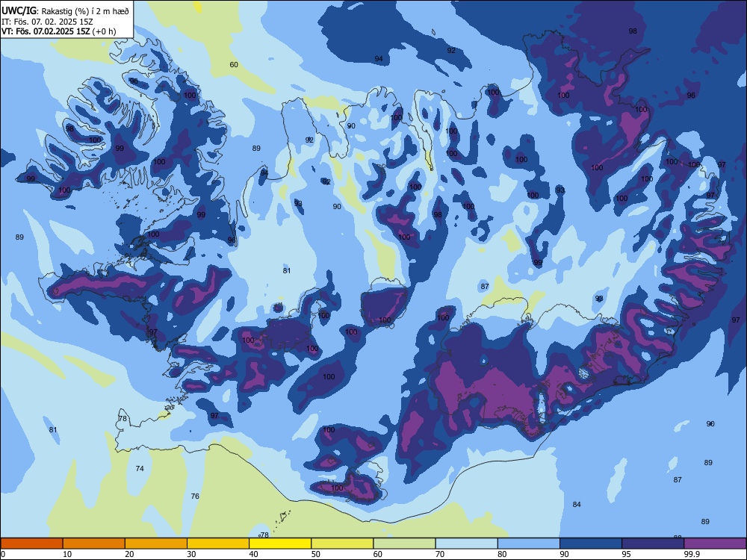Click the humidity value '60' on the map
747x560 pixels.
click(x=234, y=65)
